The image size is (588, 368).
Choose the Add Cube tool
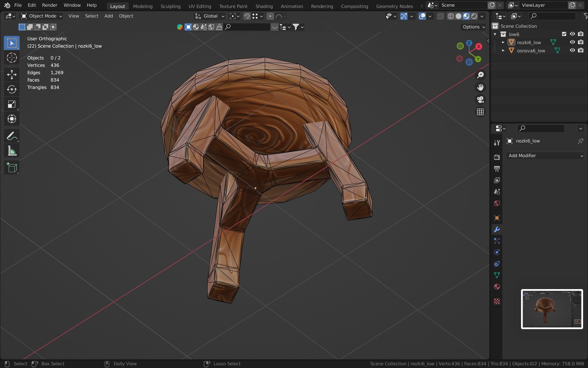pyautogui.click(x=12, y=167)
